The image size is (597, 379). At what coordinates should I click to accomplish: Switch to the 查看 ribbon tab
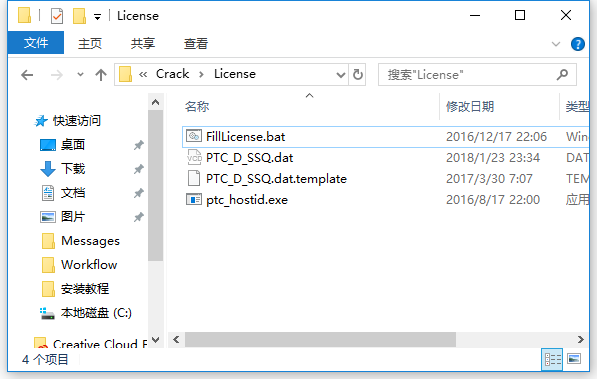pos(196,43)
